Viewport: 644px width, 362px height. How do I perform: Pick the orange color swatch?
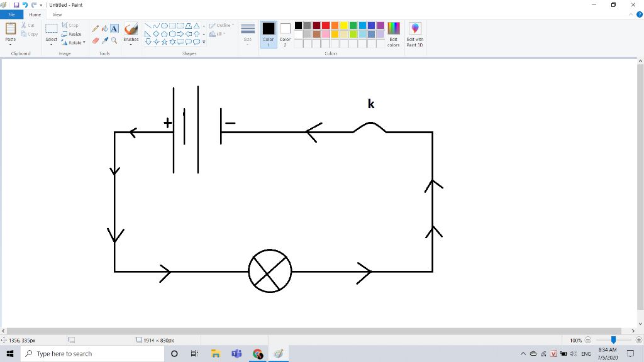(x=335, y=26)
